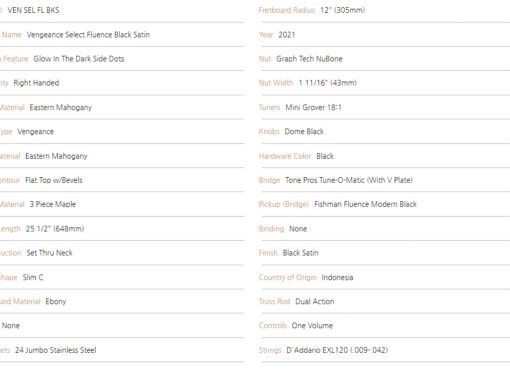Click the Truss Rod label
The width and height of the screenshot is (510, 382).
click(274, 302)
